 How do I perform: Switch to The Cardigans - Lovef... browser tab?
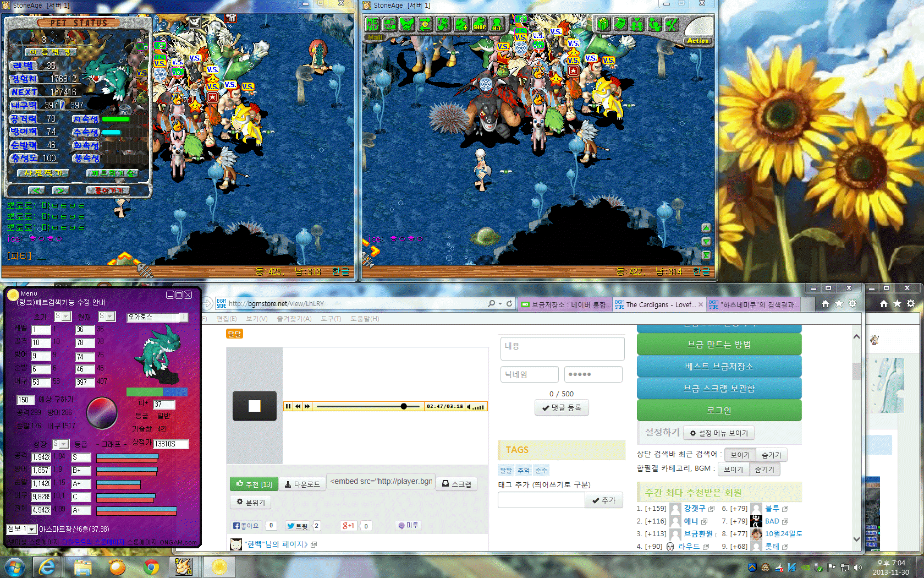(x=659, y=304)
